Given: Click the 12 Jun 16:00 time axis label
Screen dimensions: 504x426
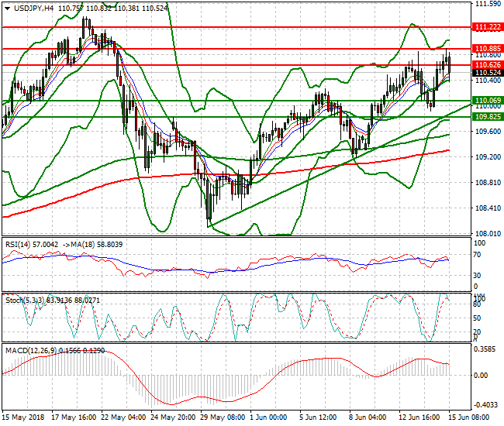Looking at the screenshot, I should 419,417.
